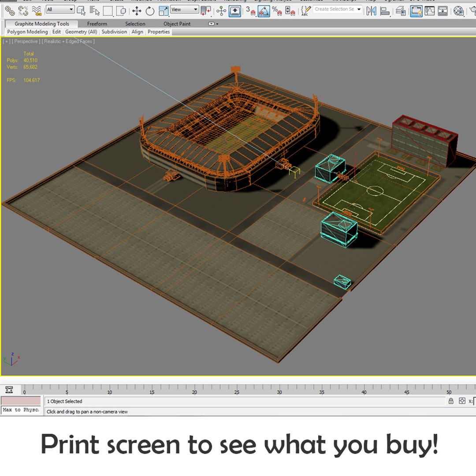
Task: Expand the Properties ribbon panel
Action: click(159, 32)
